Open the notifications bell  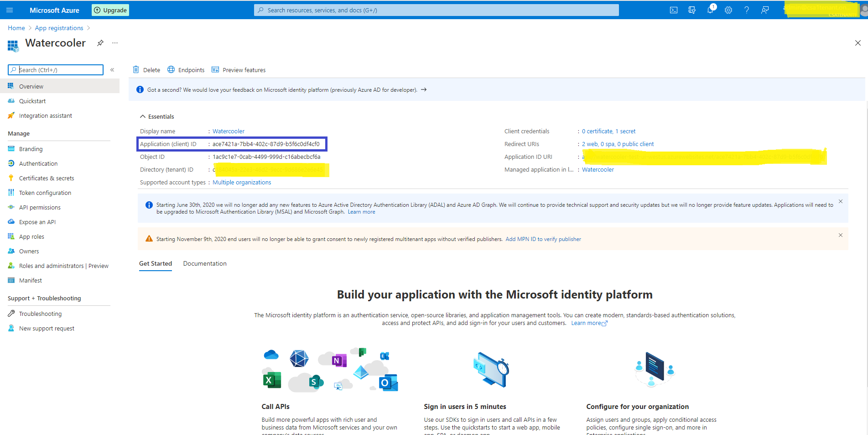[710, 10]
